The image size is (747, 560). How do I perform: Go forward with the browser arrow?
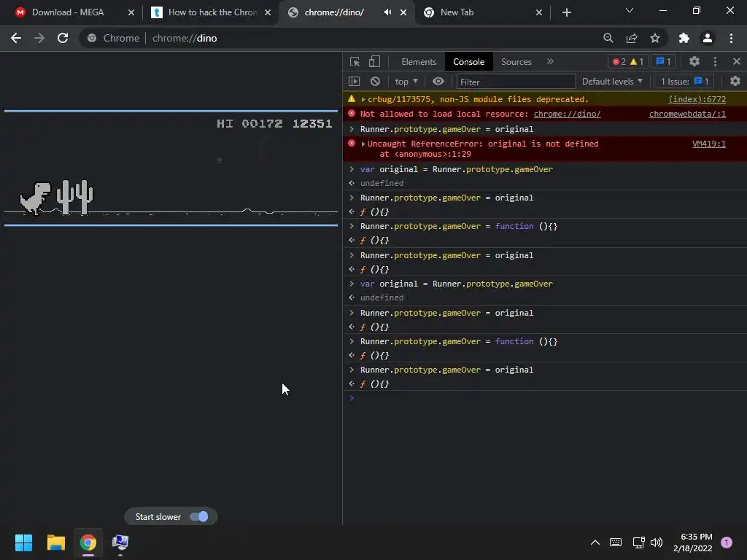tap(39, 38)
